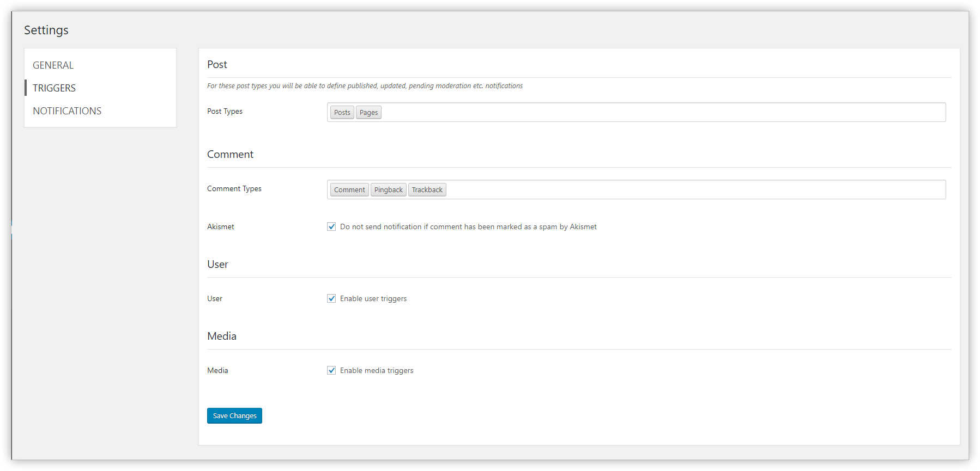The width and height of the screenshot is (980, 471).
Task: Uncheck the Akismet spam notification checkbox
Action: [331, 227]
